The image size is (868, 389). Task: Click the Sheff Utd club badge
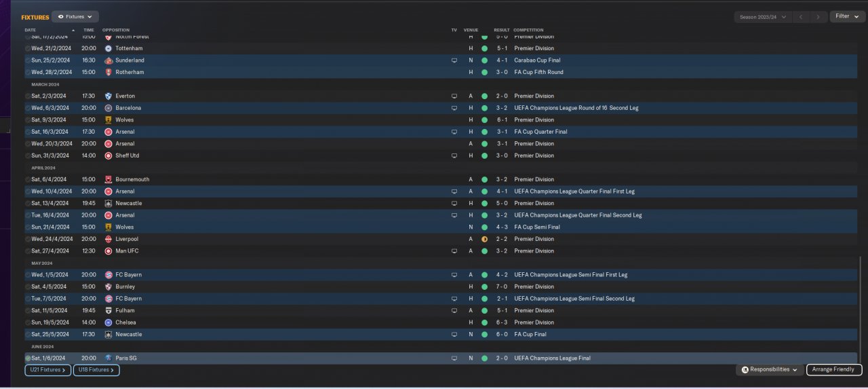(x=108, y=155)
